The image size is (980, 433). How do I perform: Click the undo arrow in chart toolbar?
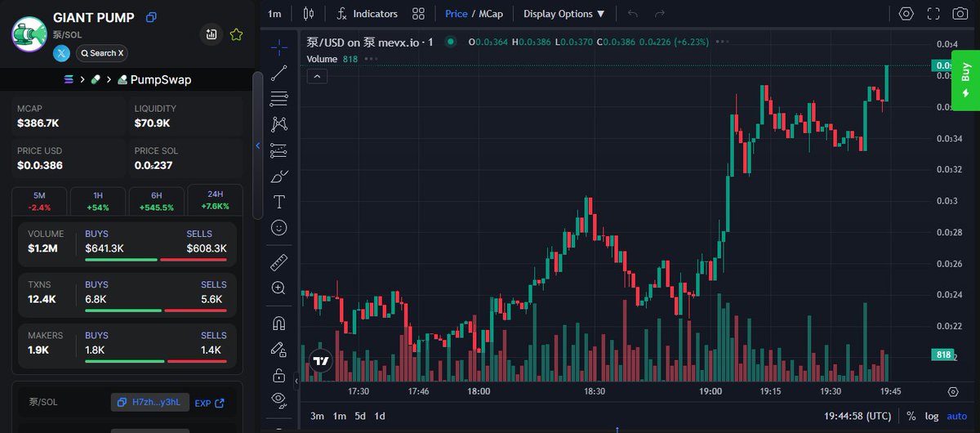pyautogui.click(x=633, y=14)
